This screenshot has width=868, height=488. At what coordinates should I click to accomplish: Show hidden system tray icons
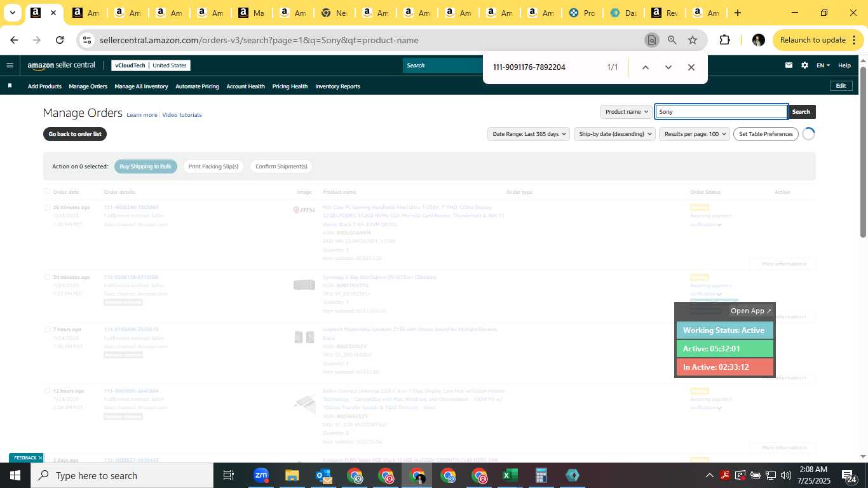coord(710,475)
